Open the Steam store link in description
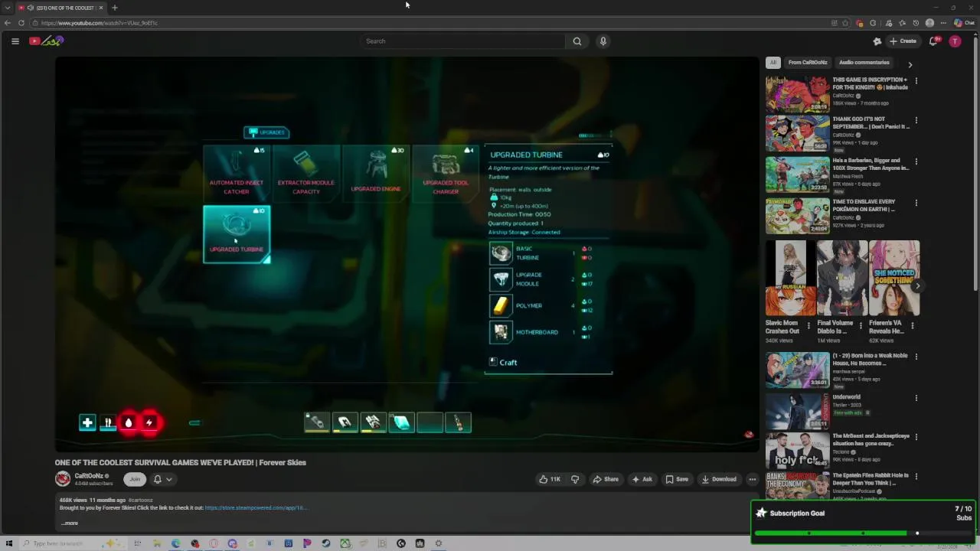 tap(256, 507)
